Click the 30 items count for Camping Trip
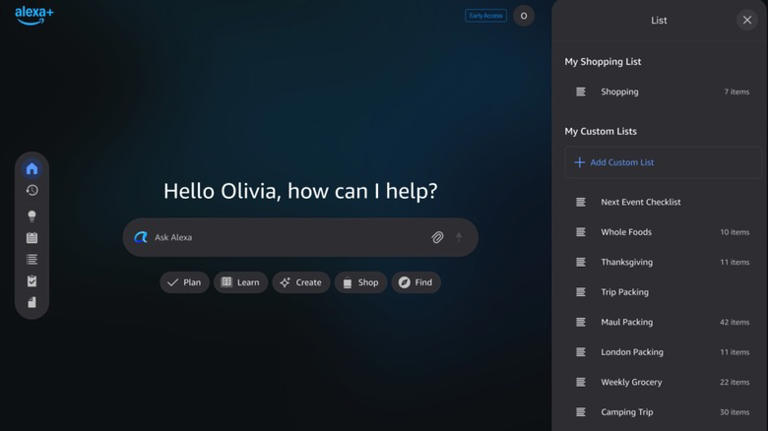This screenshot has width=768, height=431. (x=735, y=412)
